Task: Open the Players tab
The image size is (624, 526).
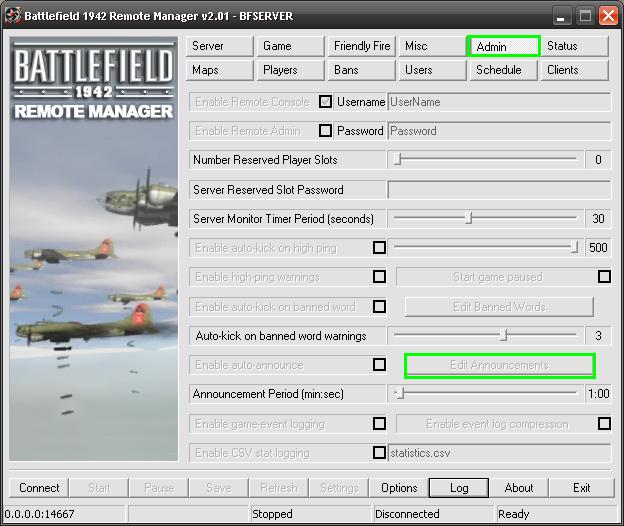Action: 291,70
